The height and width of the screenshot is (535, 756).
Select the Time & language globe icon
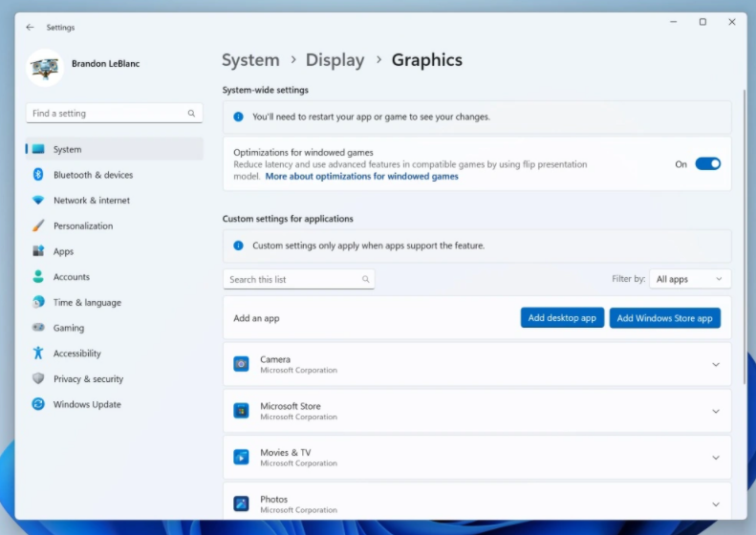[x=38, y=302]
